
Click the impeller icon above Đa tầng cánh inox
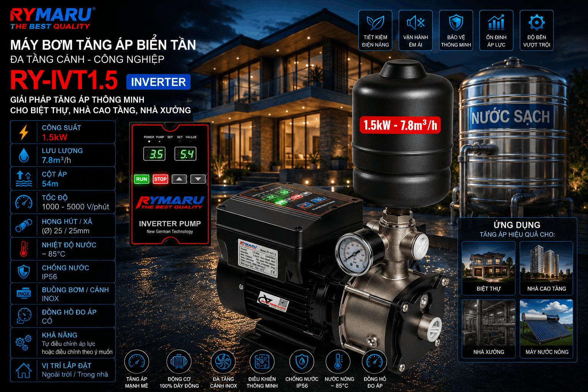pos(223,361)
